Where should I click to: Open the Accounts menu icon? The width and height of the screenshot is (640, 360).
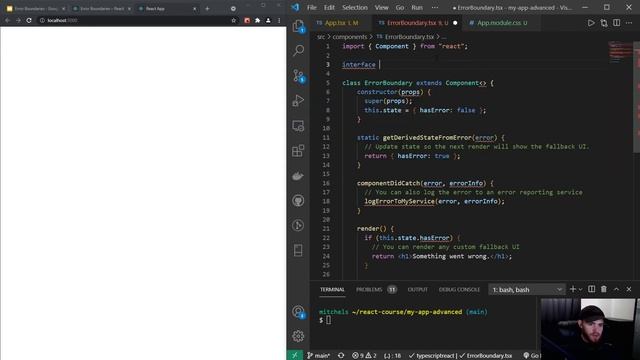coord(298,312)
